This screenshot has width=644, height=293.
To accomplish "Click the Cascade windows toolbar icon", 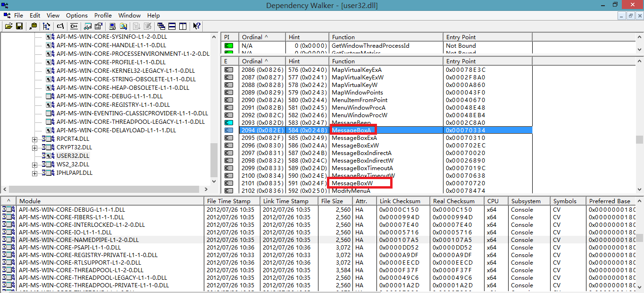I will 161,26.
